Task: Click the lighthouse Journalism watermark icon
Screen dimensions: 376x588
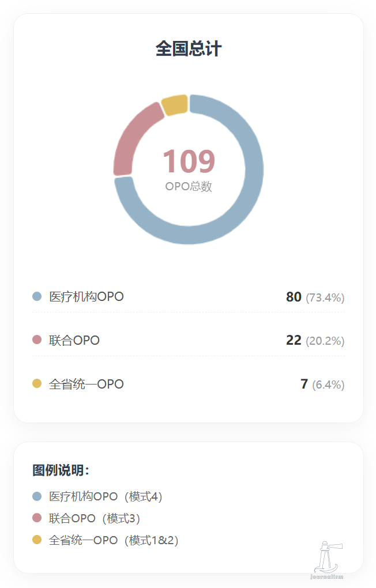Action: (328, 559)
